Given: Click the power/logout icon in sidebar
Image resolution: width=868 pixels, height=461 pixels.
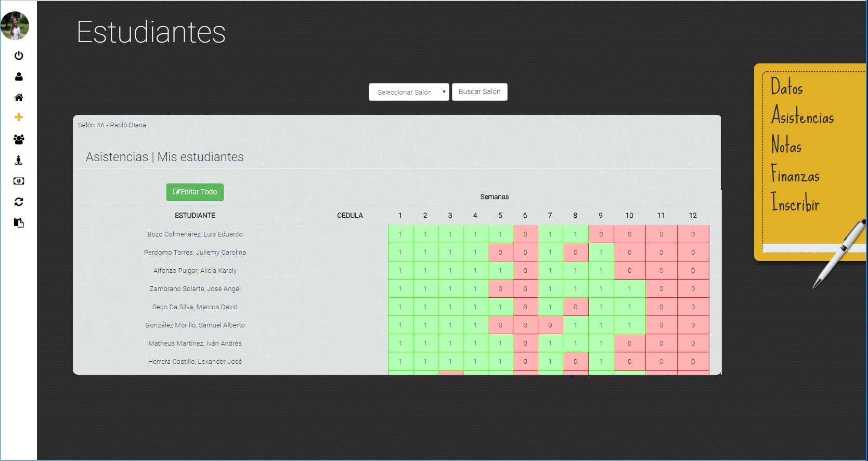Looking at the screenshot, I should 19,56.
